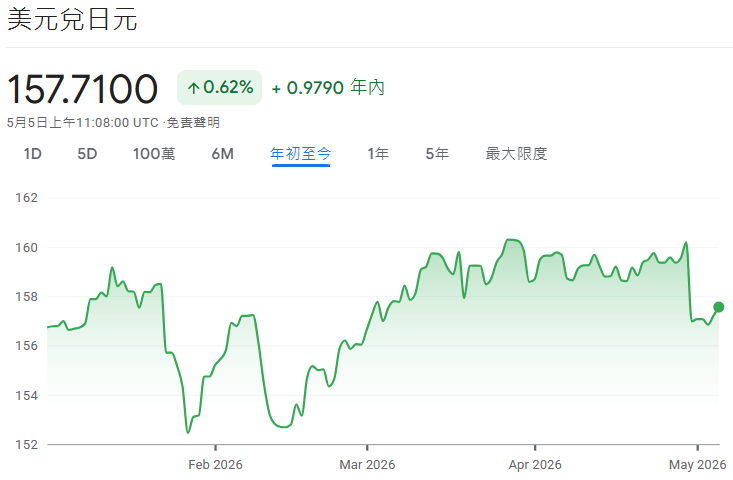The width and height of the screenshot is (733, 480).
Task: Click the 0.62% change badge
Action: coord(219,87)
